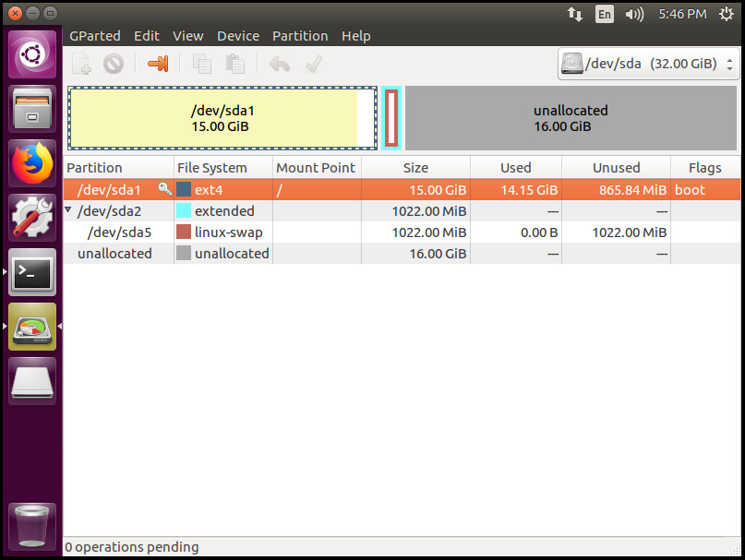This screenshot has height=560, width=745.
Task: Click the Copy partition toolbar icon
Action: tap(201, 64)
